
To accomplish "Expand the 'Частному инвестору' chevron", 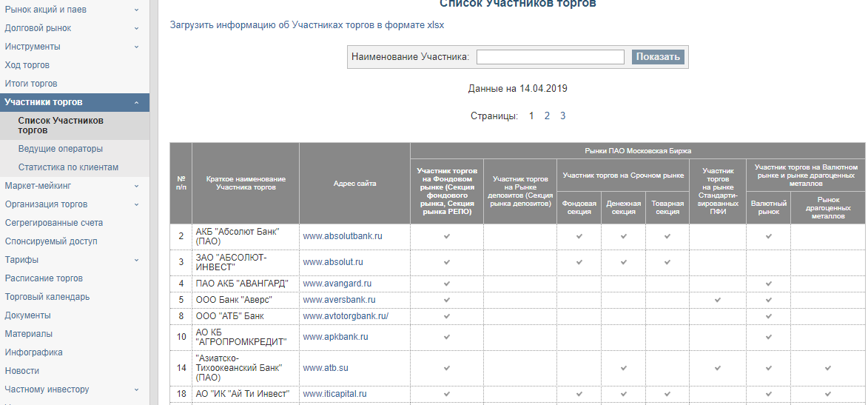I will point(137,389).
